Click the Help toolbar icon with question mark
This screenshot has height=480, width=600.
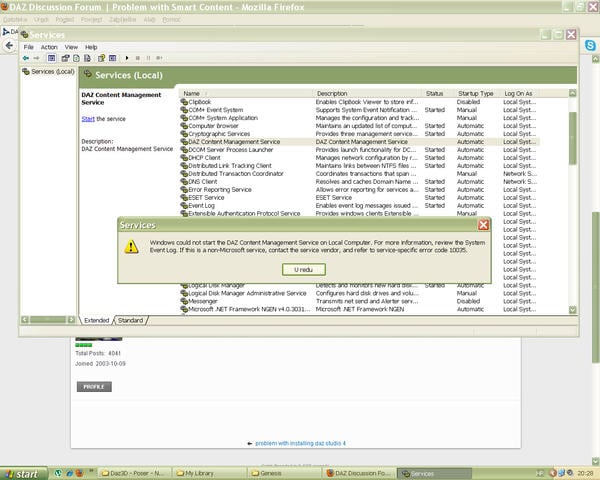[x=101, y=58]
